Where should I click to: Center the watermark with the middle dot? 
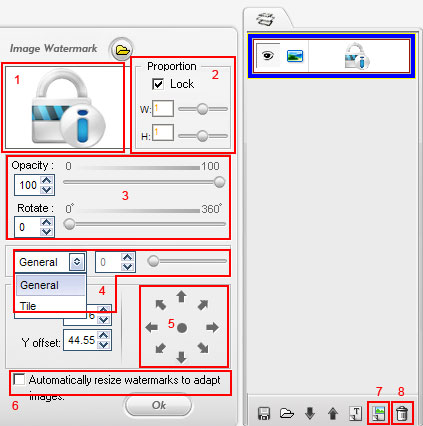click(182, 328)
